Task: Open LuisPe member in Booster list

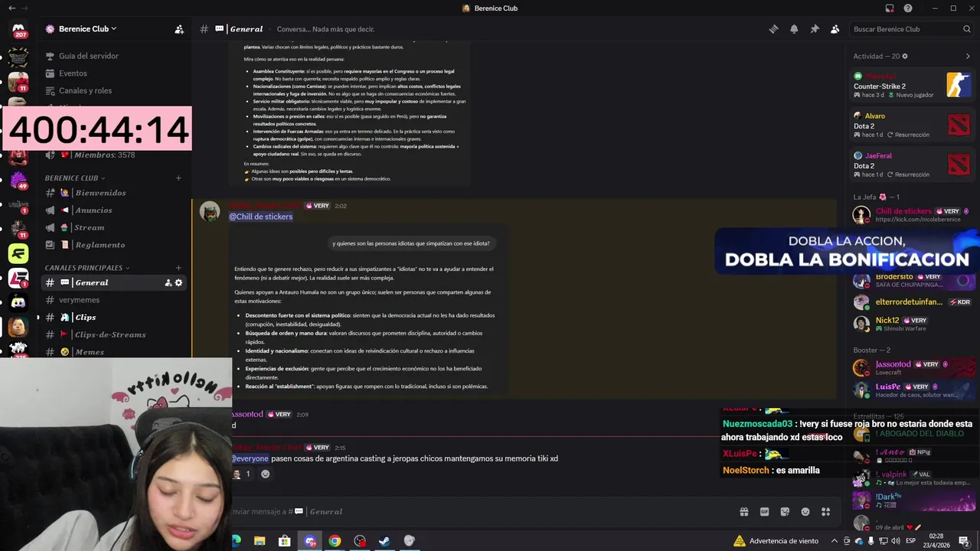Action: (x=911, y=390)
